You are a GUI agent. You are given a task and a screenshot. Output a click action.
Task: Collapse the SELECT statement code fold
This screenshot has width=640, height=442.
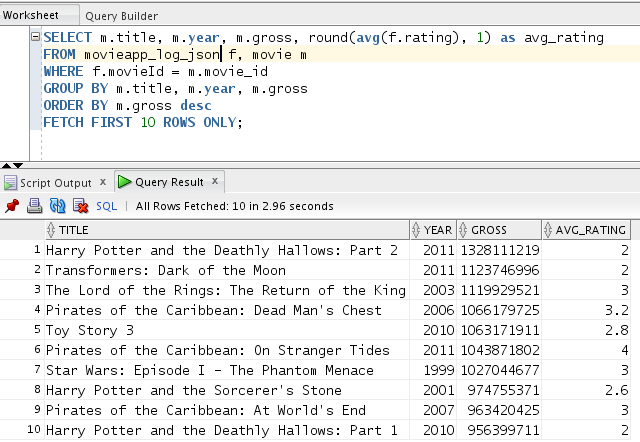[36, 37]
